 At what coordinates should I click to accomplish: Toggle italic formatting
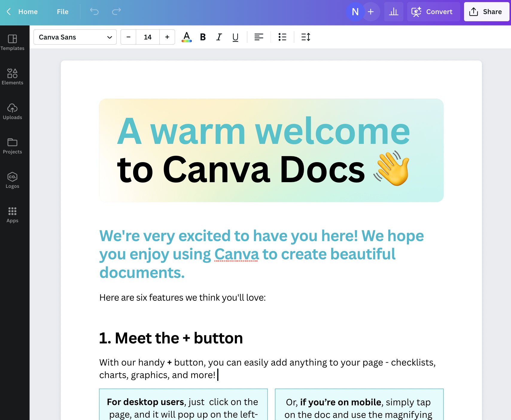point(219,37)
